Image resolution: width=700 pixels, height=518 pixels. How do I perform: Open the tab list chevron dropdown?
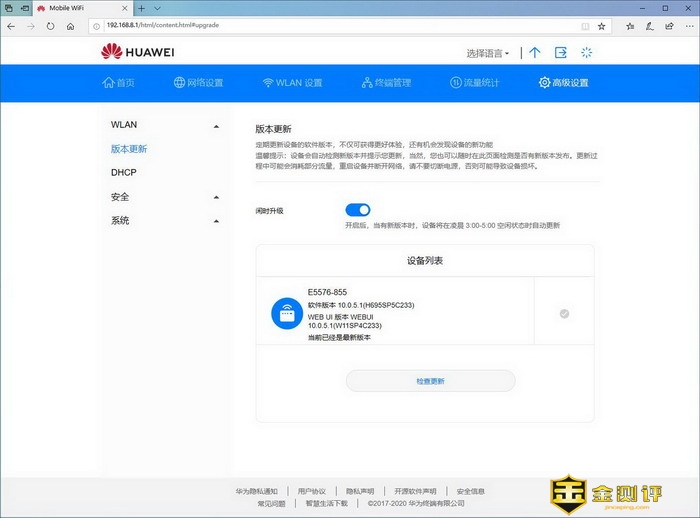pos(157,8)
